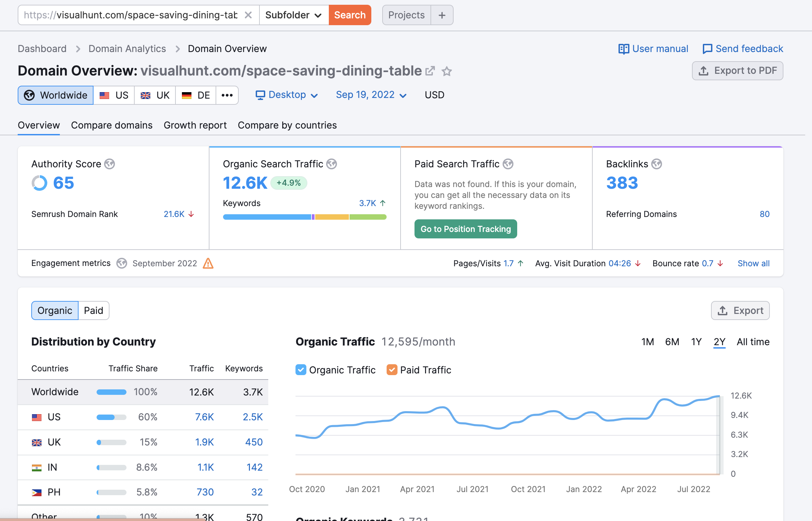This screenshot has width=812, height=521.
Task: Click the UK keywords value 450
Action: 254,442
